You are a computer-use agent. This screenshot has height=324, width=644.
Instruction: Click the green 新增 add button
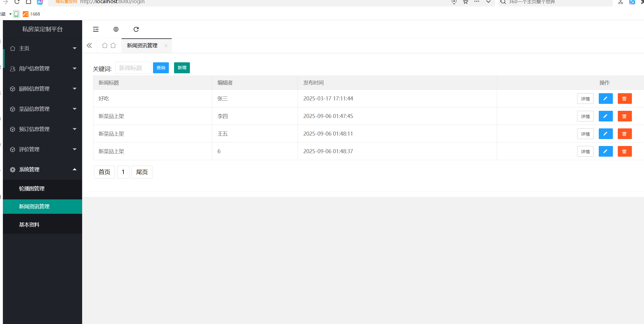(x=182, y=68)
